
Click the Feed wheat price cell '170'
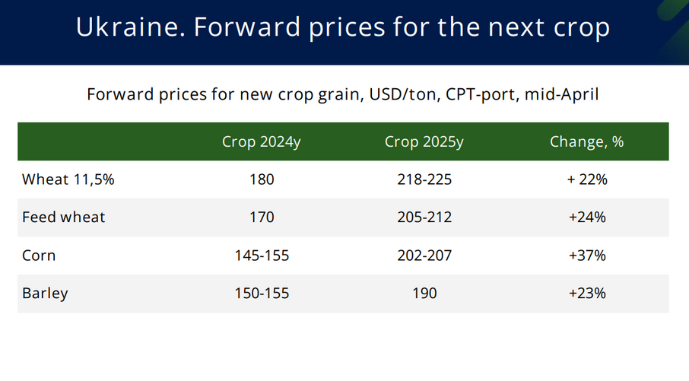click(x=262, y=217)
